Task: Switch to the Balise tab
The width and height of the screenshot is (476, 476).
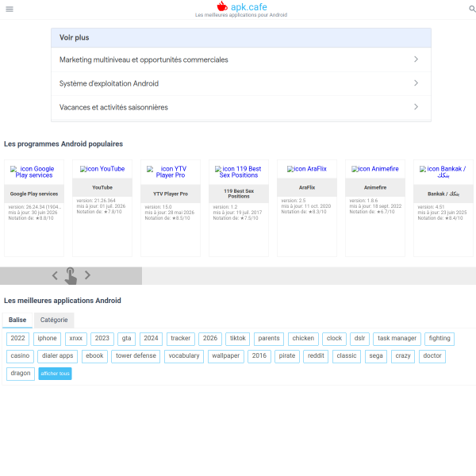Action: 17,320
